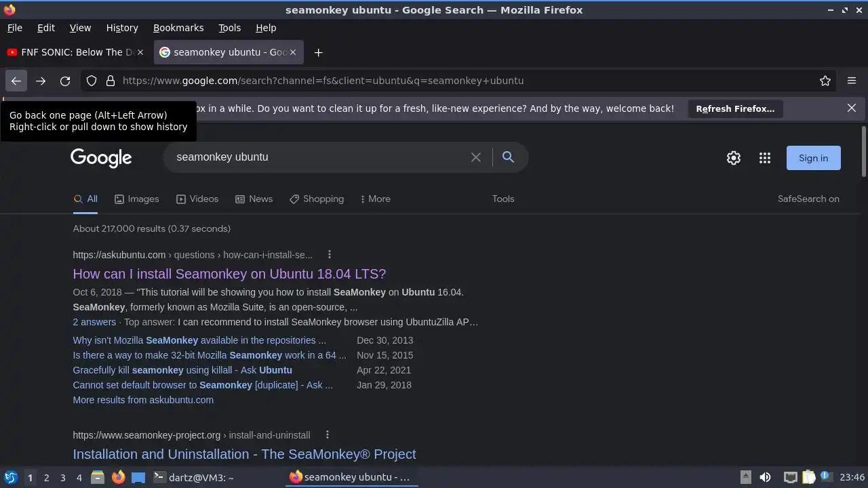Image resolution: width=868 pixels, height=488 pixels.
Task: Select the All search tab
Action: click(85, 199)
